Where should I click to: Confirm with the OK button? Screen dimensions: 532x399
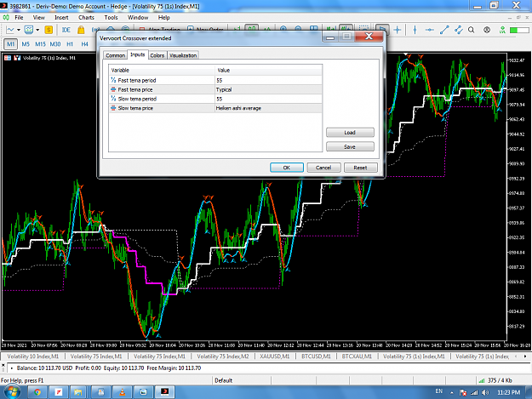coord(287,168)
